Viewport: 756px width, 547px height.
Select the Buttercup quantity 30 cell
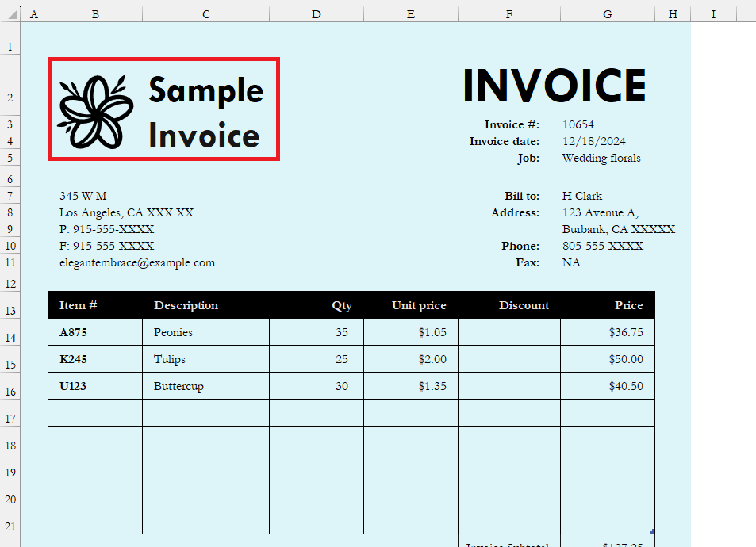(317, 386)
